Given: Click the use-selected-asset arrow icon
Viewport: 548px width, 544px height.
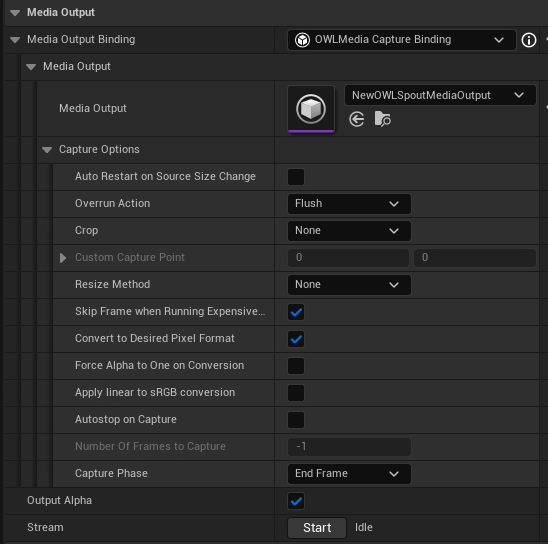Looking at the screenshot, I should (356, 119).
